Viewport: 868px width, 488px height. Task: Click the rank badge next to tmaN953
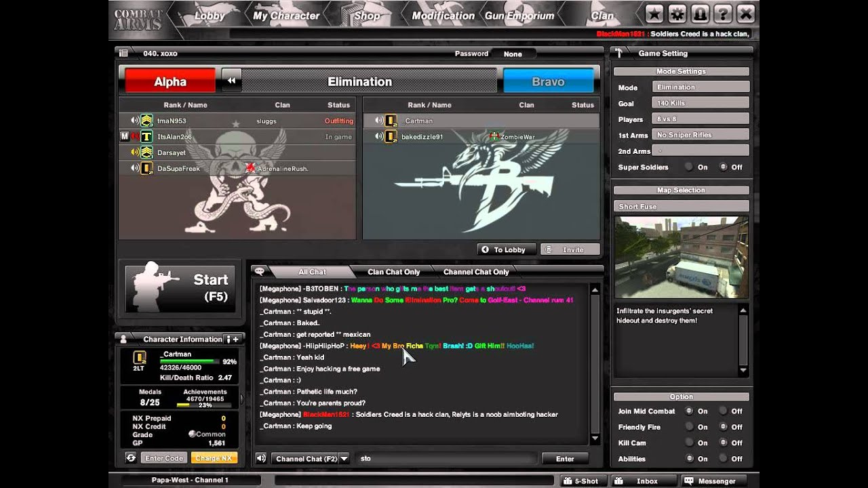[146, 121]
